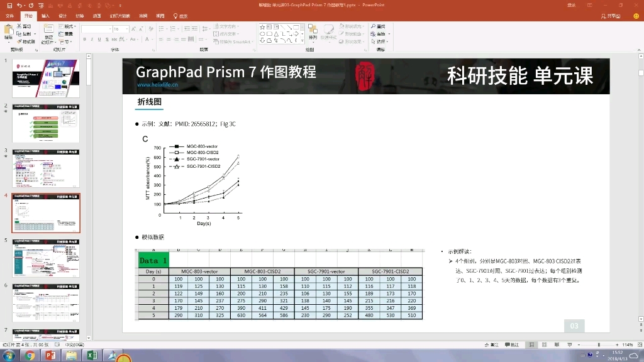The height and width of the screenshot is (362, 644).
Task: Toggle Center alignment paragraph button
Action: tap(169, 40)
